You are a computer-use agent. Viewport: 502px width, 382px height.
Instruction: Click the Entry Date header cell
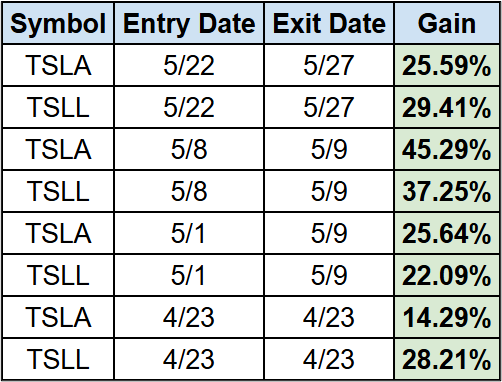(x=189, y=23)
